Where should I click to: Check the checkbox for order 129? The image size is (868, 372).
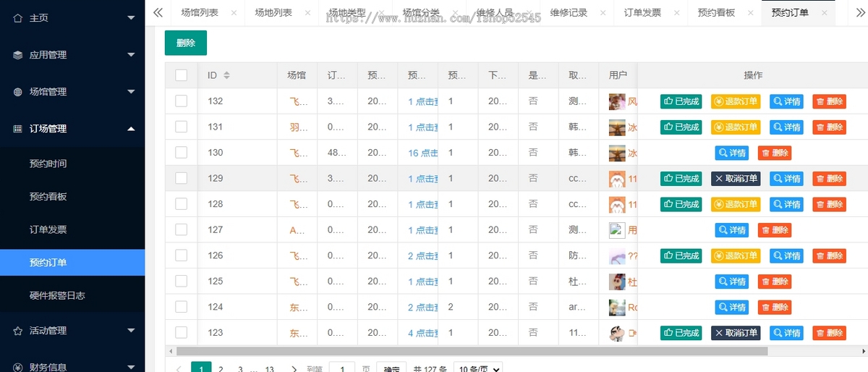pyautogui.click(x=181, y=178)
